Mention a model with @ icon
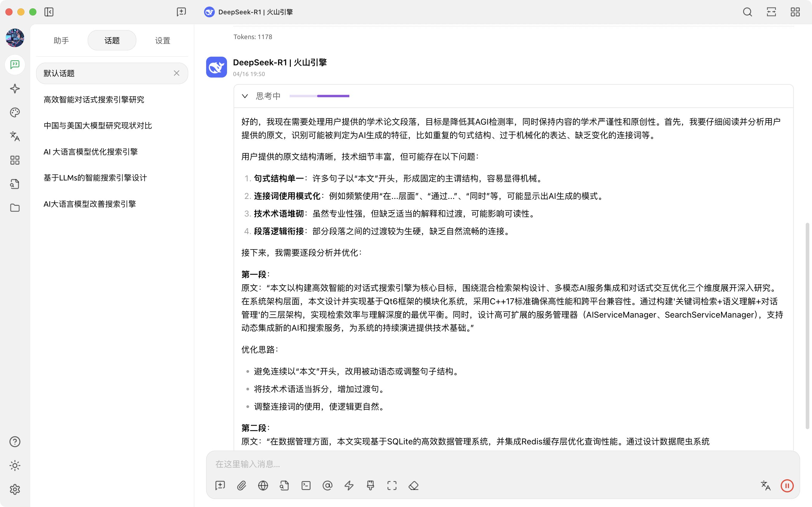The height and width of the screenshot is (507, 812). coord(327,486)
